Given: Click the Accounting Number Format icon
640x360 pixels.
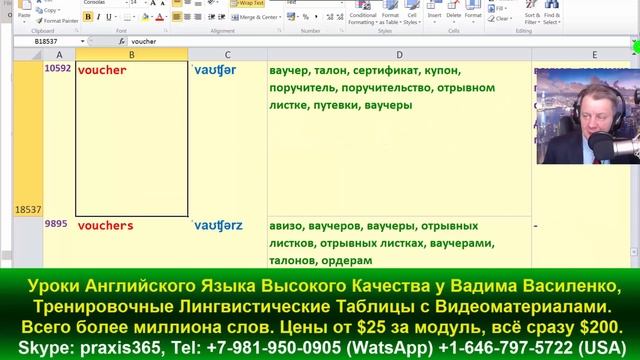Looking at the screenshot, I should click(x=291, y=17).
